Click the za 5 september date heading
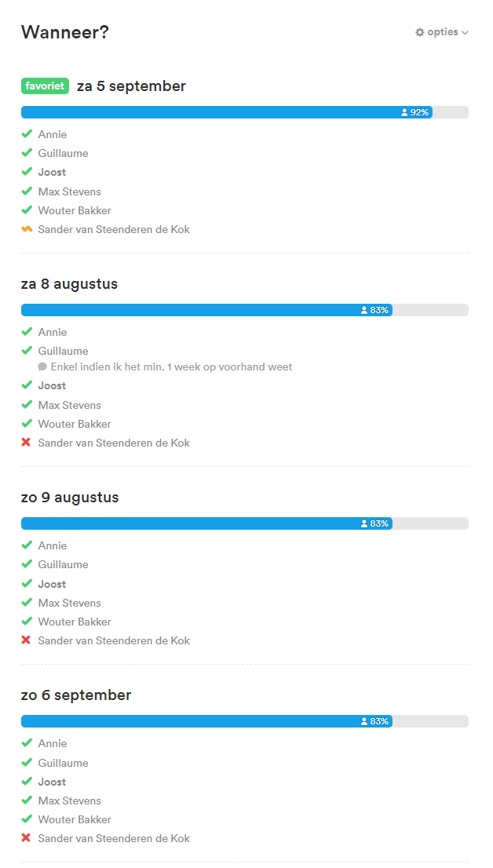This screenshot has width=493, height=868. [x=131, y=86]
